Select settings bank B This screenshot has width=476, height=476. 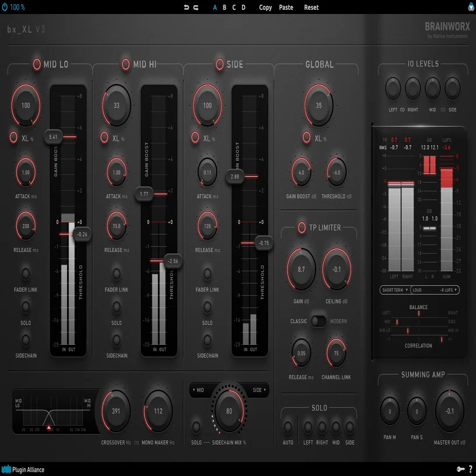225,7
